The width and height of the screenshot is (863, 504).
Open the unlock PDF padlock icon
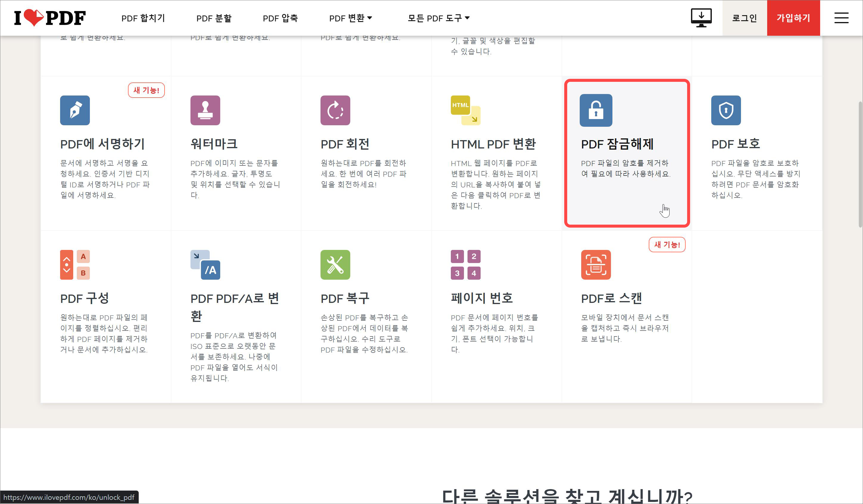click(595, 110)
